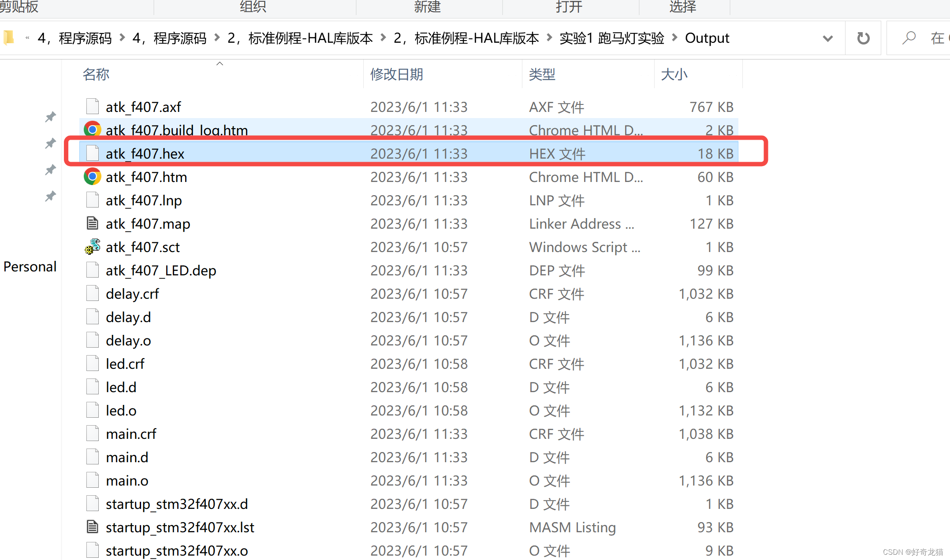Viewport: 950px width, 560px height.
Task: Click the main.crf file icon
Action: [x=93, y=434]
